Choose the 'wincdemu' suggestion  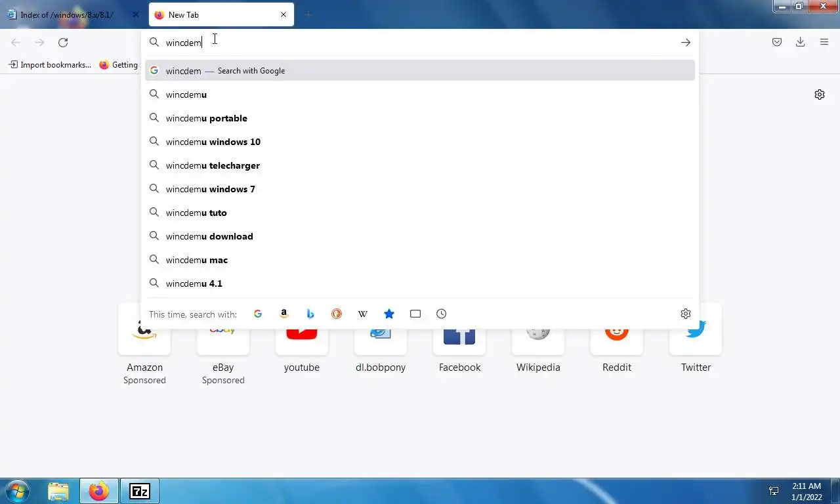420,94
